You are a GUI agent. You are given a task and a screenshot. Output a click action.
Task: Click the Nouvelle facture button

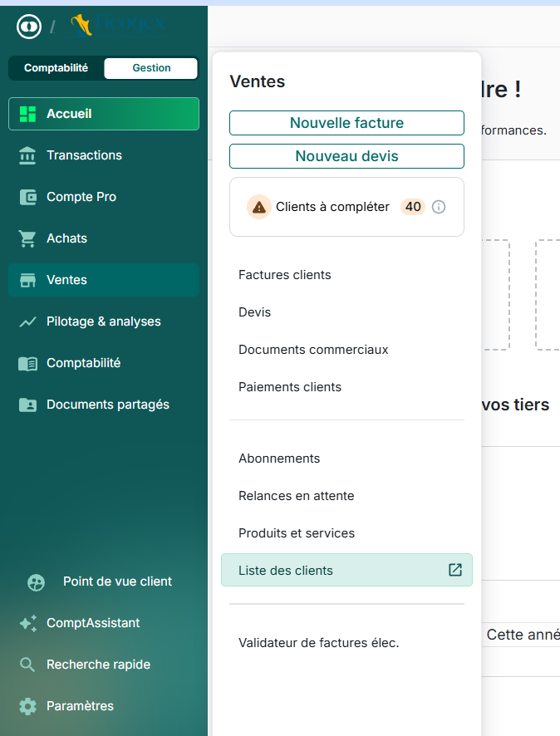[x=347, y=123]
